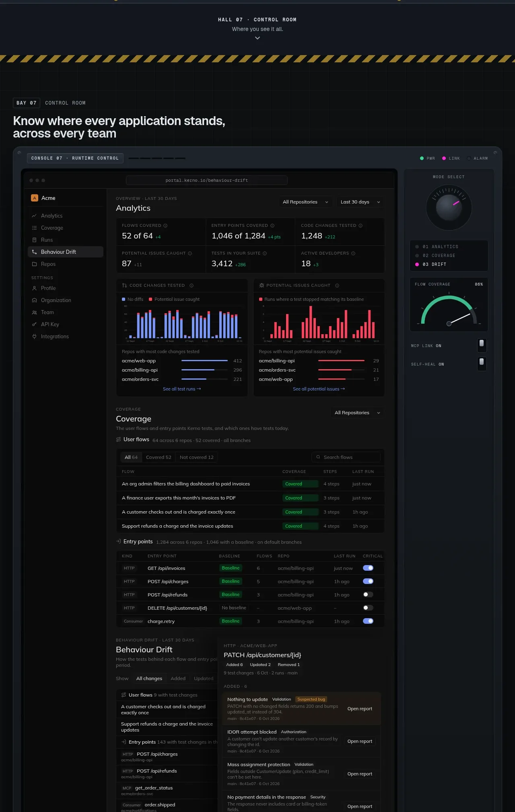Click the Runs document icon in sidebar

click(34, 240)
